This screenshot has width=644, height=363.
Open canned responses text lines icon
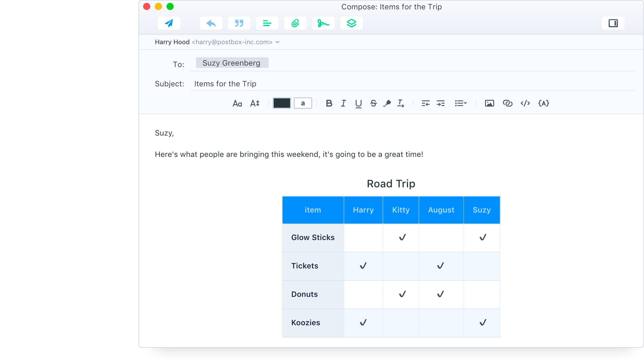[x=267, y=23]
